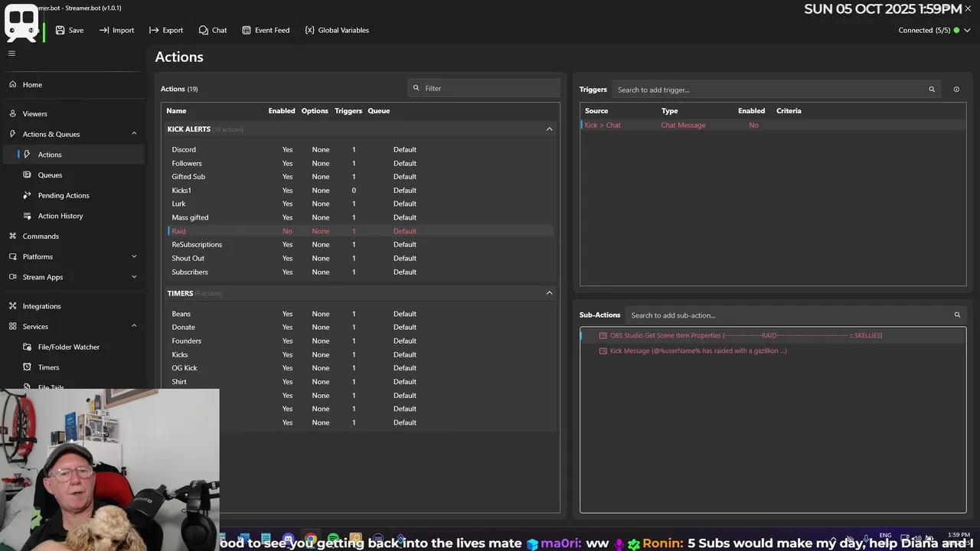Select OBS Studio Get Scene Item sub-action
The width and height of the screenshot is (980, 551).
[773, 335]
